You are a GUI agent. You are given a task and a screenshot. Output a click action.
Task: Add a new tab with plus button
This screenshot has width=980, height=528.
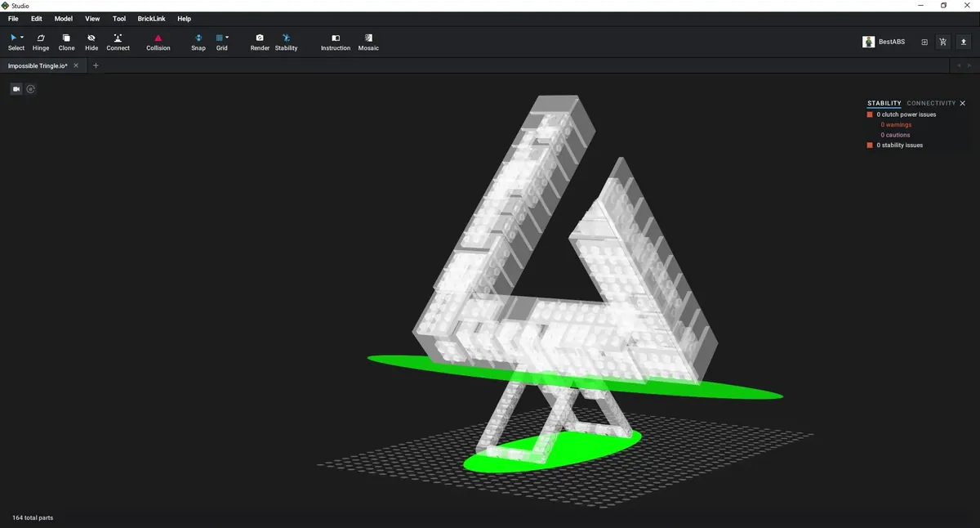tap(96, 65)
